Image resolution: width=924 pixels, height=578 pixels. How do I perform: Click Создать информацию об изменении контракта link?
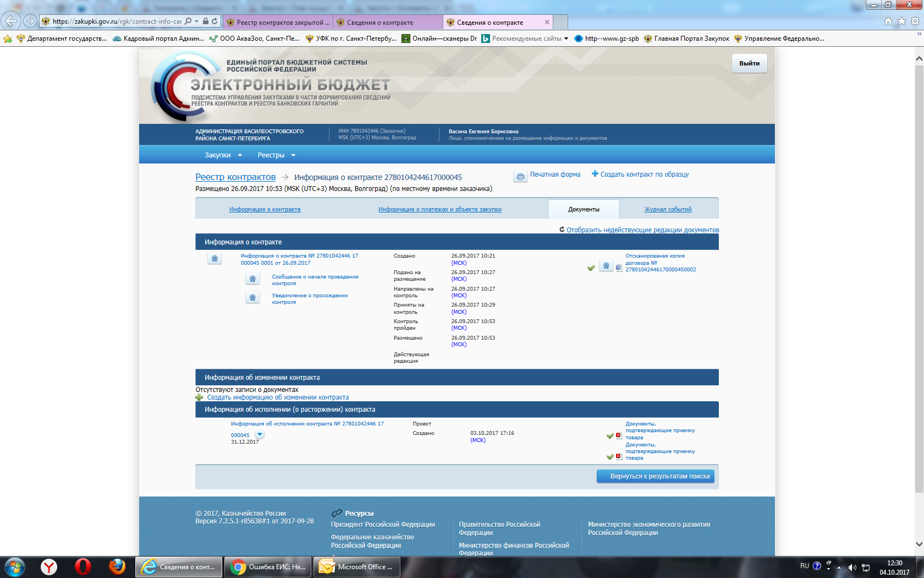(x=278, y=397)
